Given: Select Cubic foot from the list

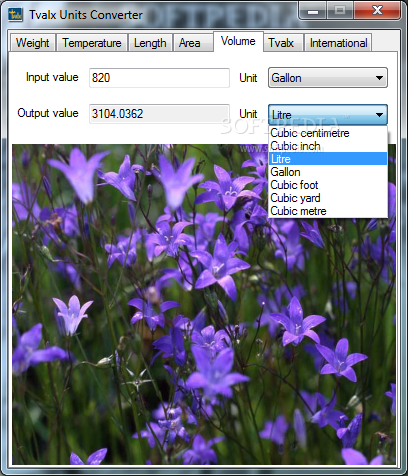Looking at the screenshot, I should click(328, 185).
